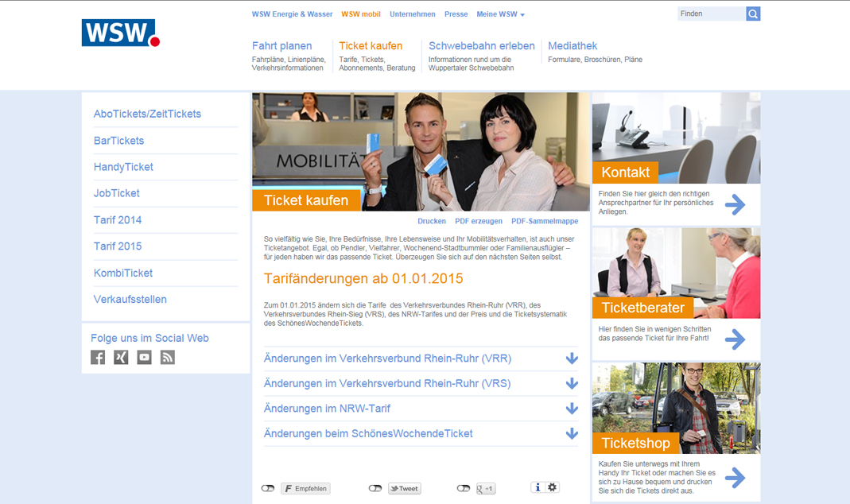Click the Google +1 button
This screenshot has height=504, width=850.
click(485, 488)
